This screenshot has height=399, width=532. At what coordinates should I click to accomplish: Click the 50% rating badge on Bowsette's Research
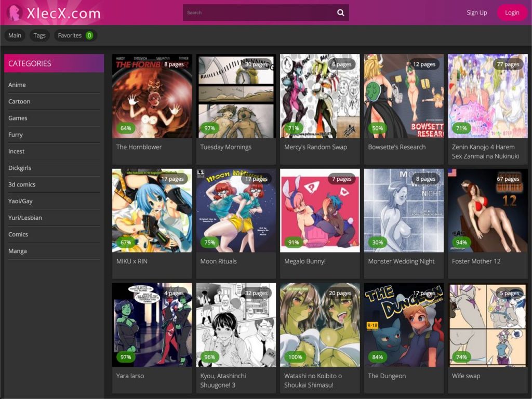(377, 128)
